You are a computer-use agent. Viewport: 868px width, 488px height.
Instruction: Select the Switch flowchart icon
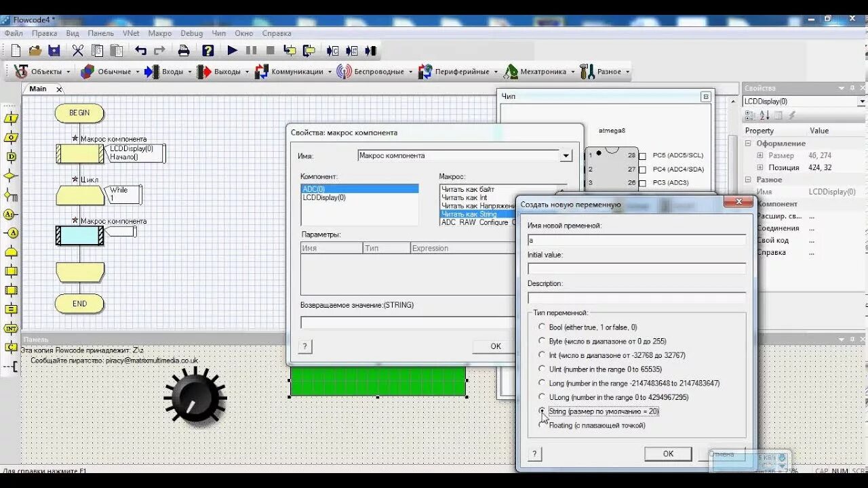11,195
